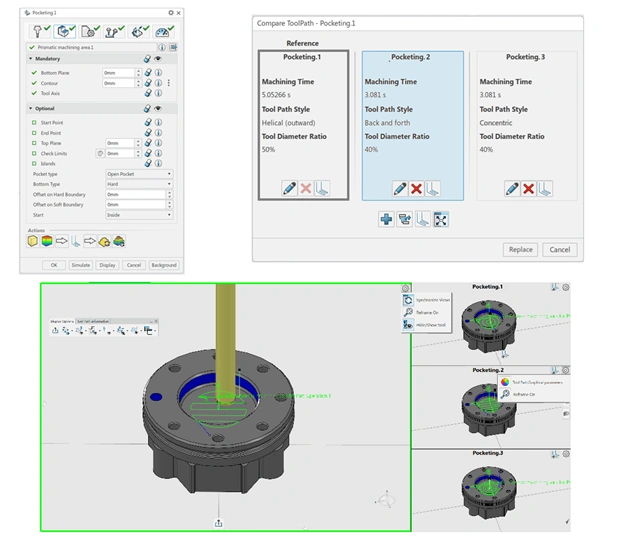
Task: Open the Pocket type dropdown
Action: click(139, 174)
